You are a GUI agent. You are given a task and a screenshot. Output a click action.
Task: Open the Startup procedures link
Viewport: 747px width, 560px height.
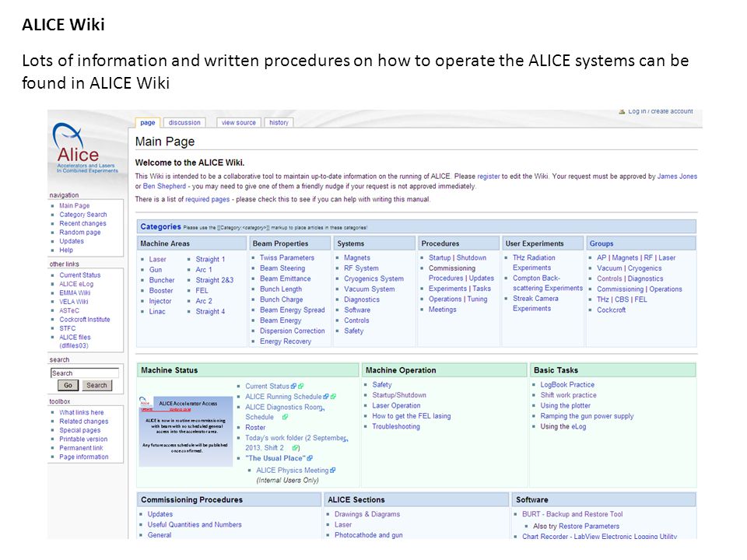tap(439, 257)
